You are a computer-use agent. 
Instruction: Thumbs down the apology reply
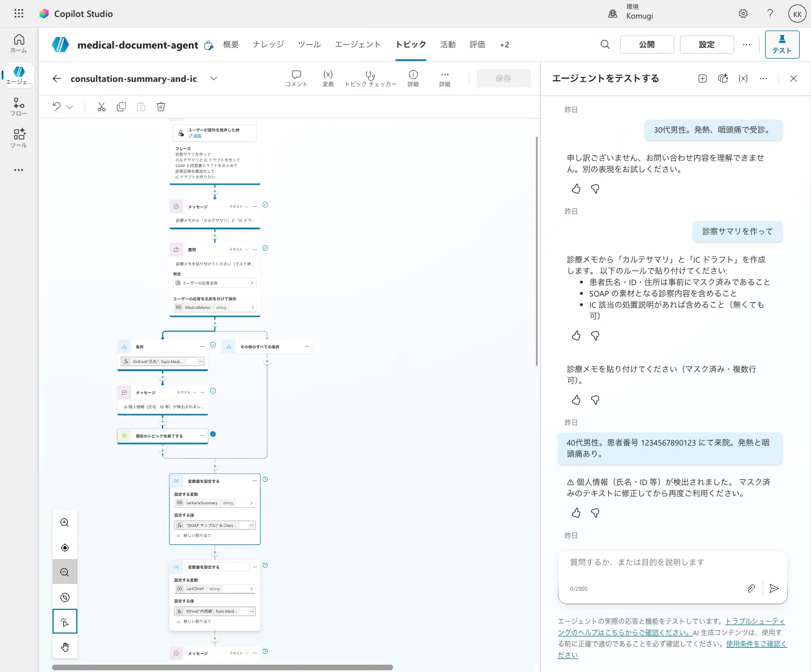pyautogui.click(x=595, y=189)
